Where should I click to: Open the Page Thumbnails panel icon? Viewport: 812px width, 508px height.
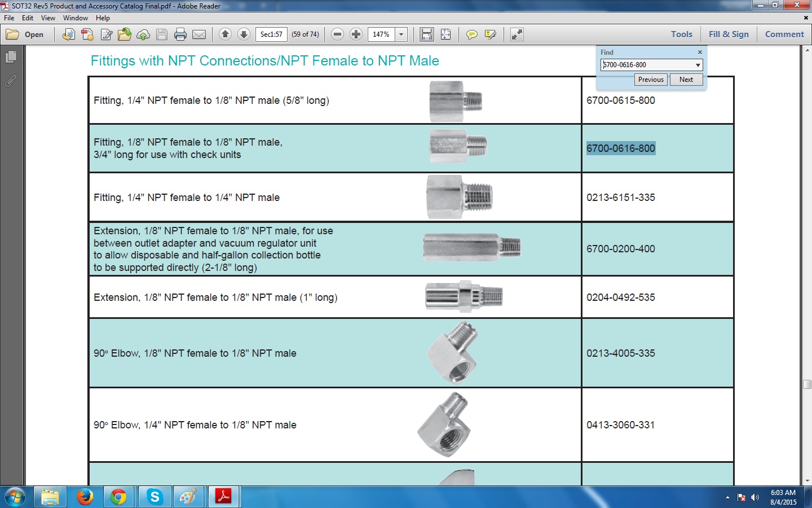pyautogui.click(x=11, y=57)
